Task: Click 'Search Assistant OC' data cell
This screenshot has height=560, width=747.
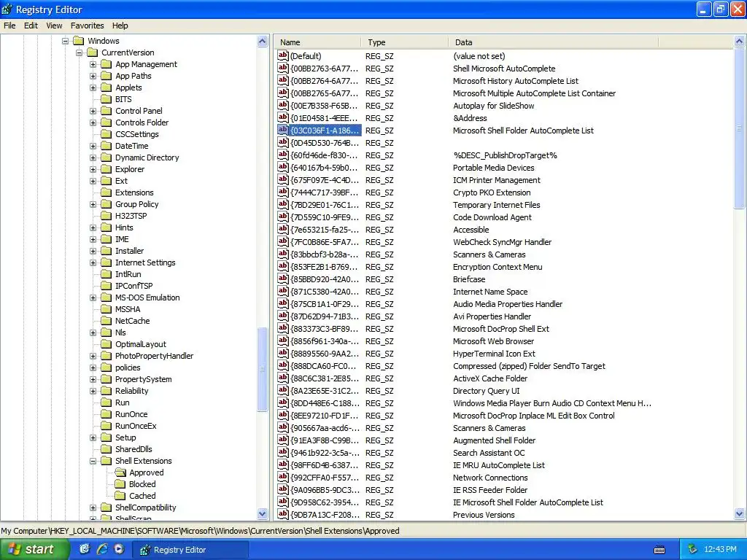Action: [489, 453]
